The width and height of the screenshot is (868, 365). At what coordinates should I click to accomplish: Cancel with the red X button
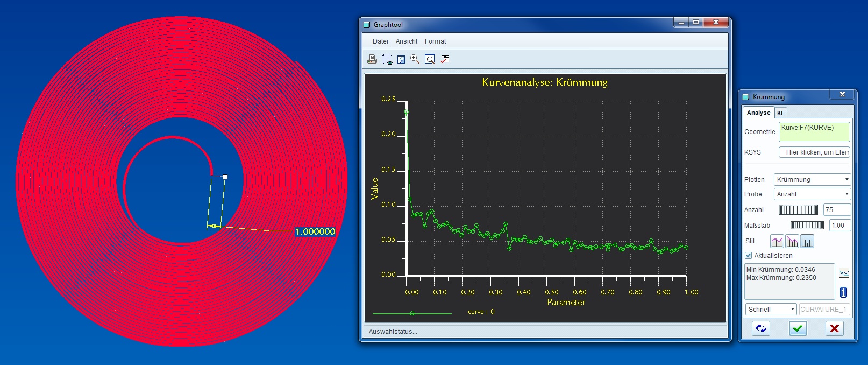(x=834, y=328)
